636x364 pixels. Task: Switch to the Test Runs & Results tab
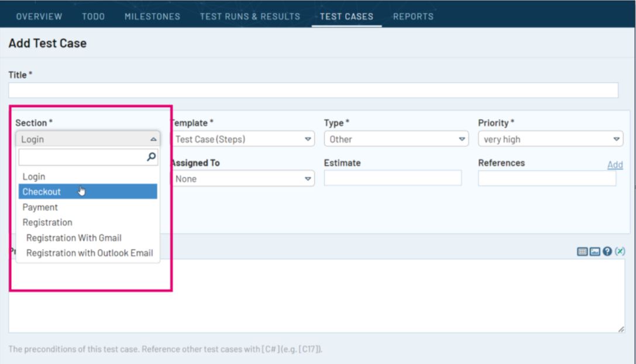coord(250,16)
